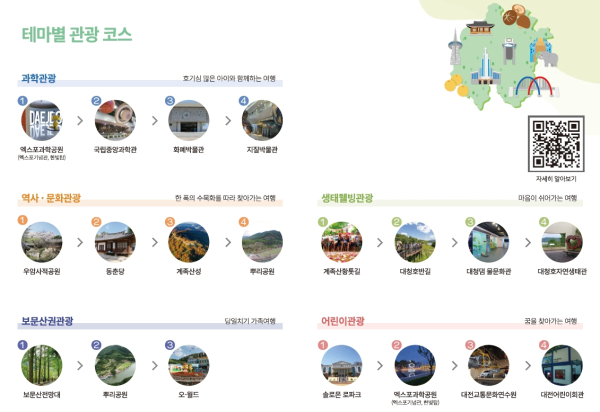Click the 국립중앙과학관 circular photo
This screenshot has width=600, height=412.
pyautogui.click(x=115, y=121)
